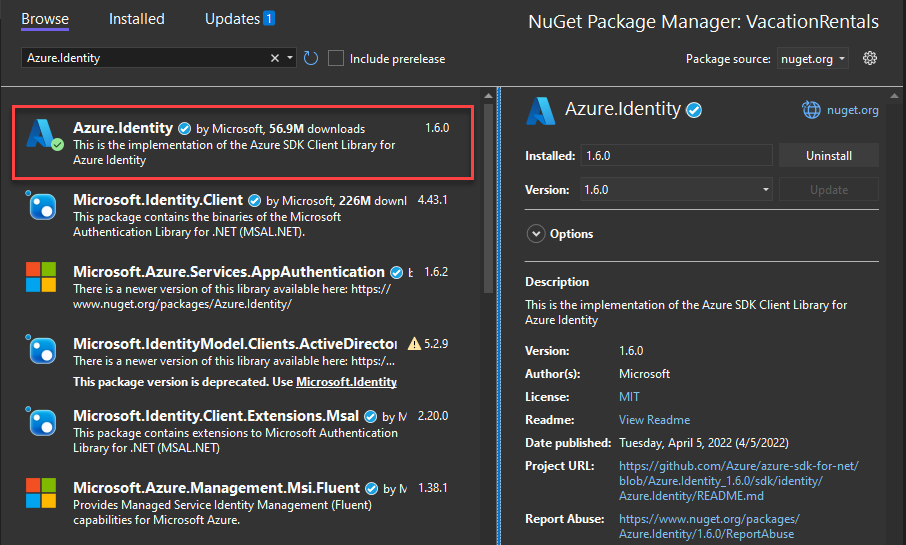Click Microsoft.Azure.Services.AppAuthentication logo icon
Viewport: 906px width, 545px height.
[43, 278]
